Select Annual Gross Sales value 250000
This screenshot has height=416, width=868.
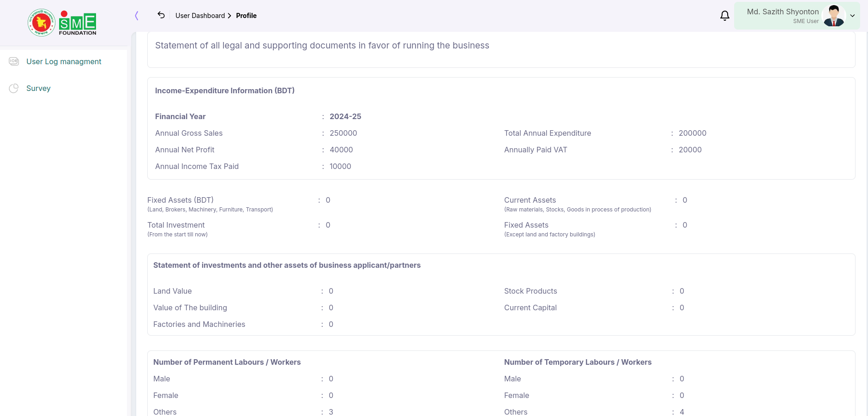click(x=343, y=133)
